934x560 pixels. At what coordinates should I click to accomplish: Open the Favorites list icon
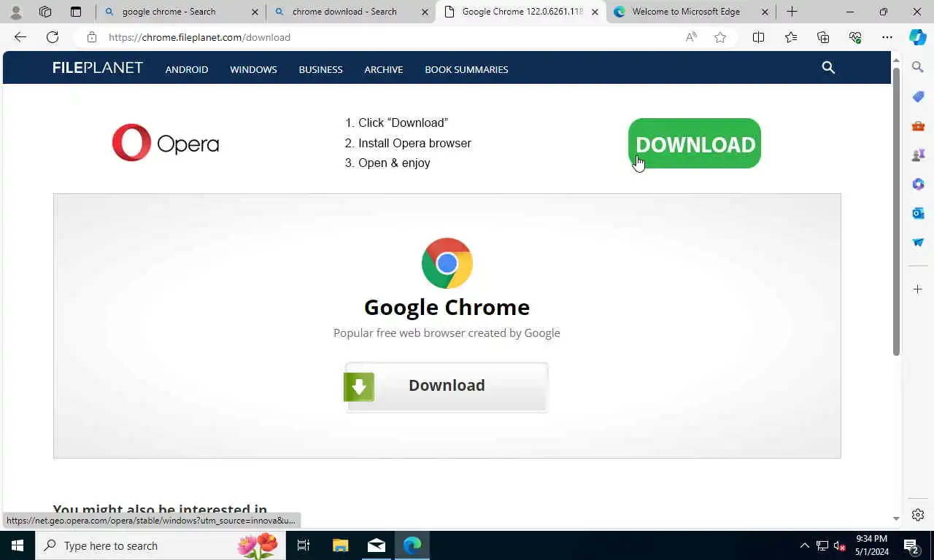tap(791, 37)
